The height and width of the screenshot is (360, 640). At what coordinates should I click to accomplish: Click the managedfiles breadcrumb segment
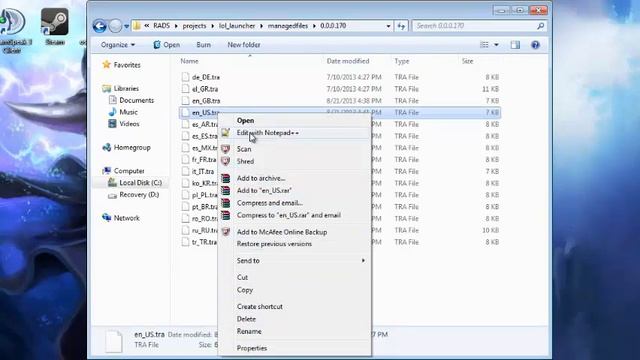(288, 26)
